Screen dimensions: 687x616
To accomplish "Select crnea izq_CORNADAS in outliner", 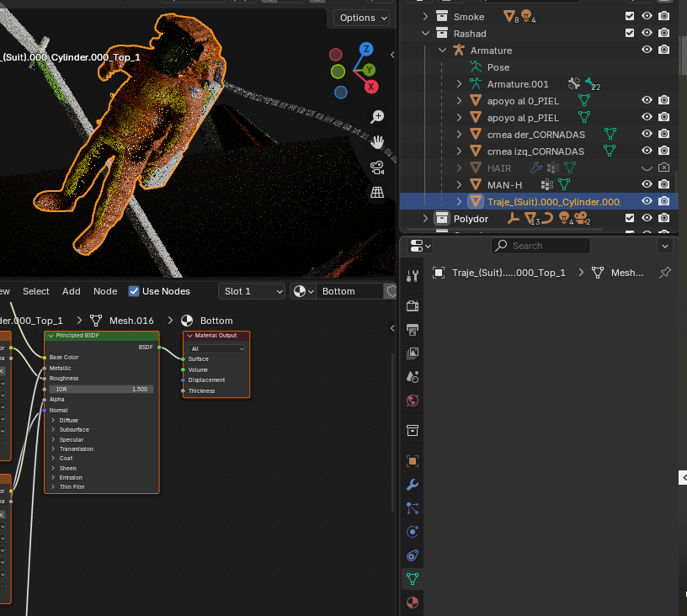I will (535, 151).
